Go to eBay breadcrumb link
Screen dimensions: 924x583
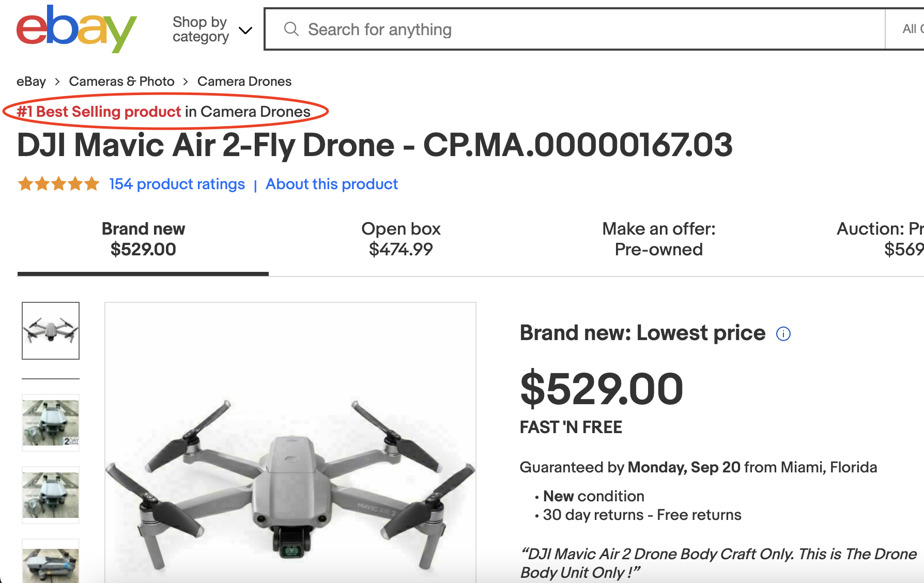31,82
